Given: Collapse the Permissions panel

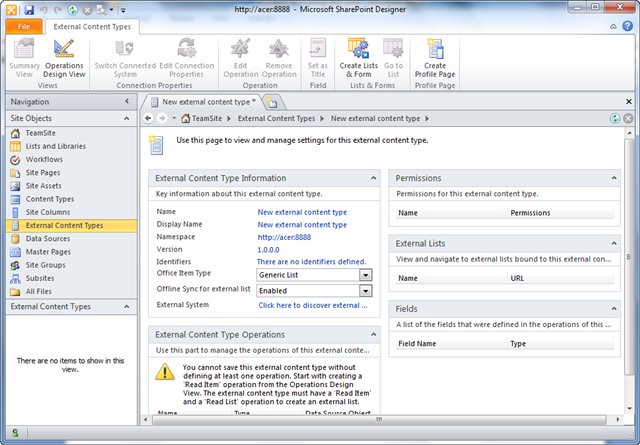Looking at the screenshot, I should 613,178.
